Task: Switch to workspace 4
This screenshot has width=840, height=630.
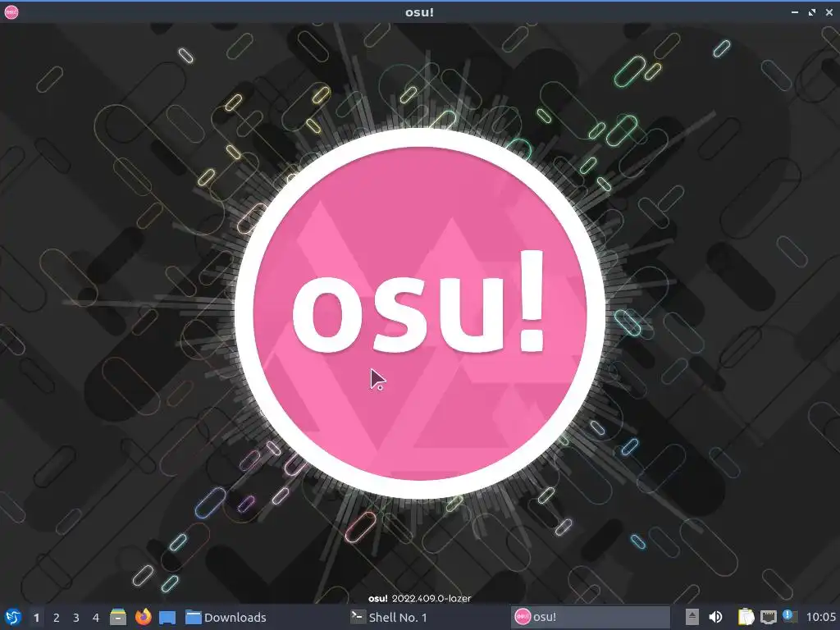Action: (96, 618)
